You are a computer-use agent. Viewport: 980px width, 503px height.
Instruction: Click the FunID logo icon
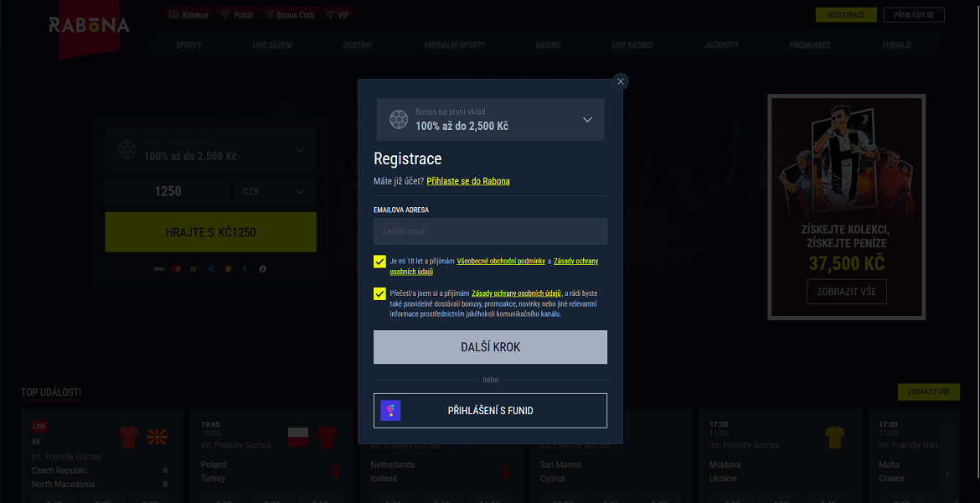point(390,411)
